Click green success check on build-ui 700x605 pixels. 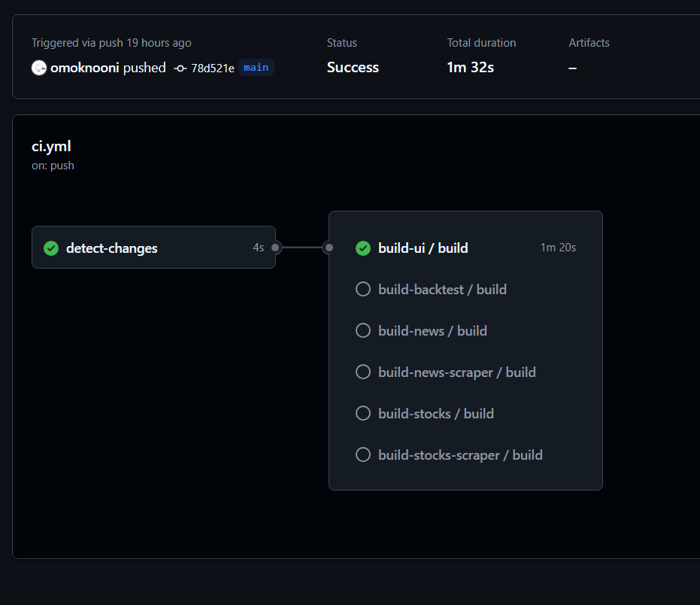point(363,248)
